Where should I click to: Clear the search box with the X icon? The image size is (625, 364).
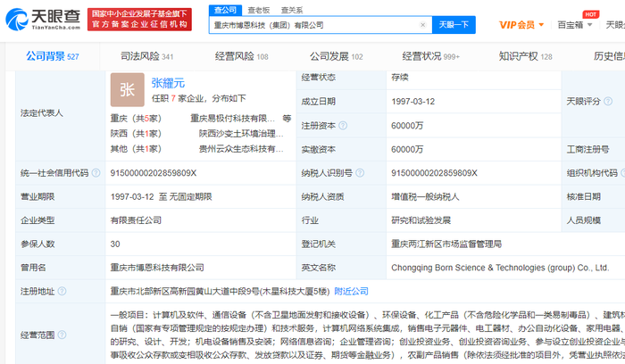click(423, 25)
